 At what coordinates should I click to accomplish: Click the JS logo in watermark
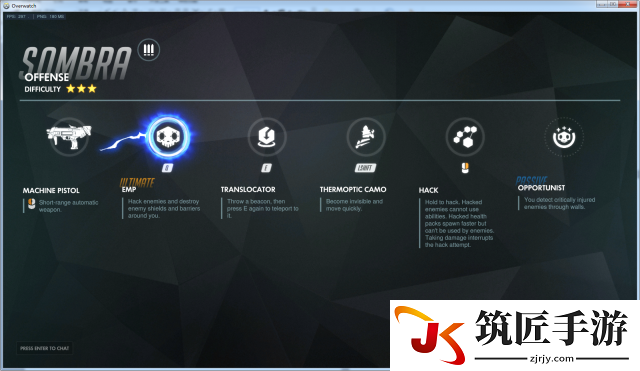[x=429, y=335]
